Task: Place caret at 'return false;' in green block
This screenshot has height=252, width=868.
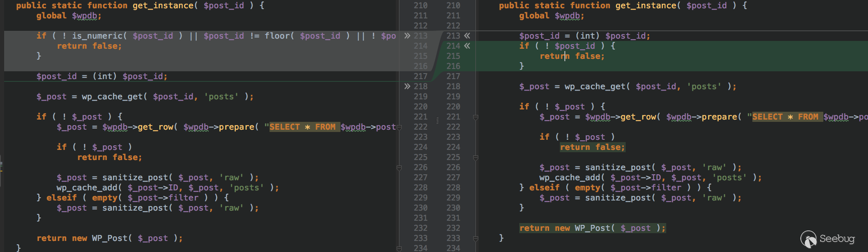Action: pyautogui.click(x=572, y=56)
